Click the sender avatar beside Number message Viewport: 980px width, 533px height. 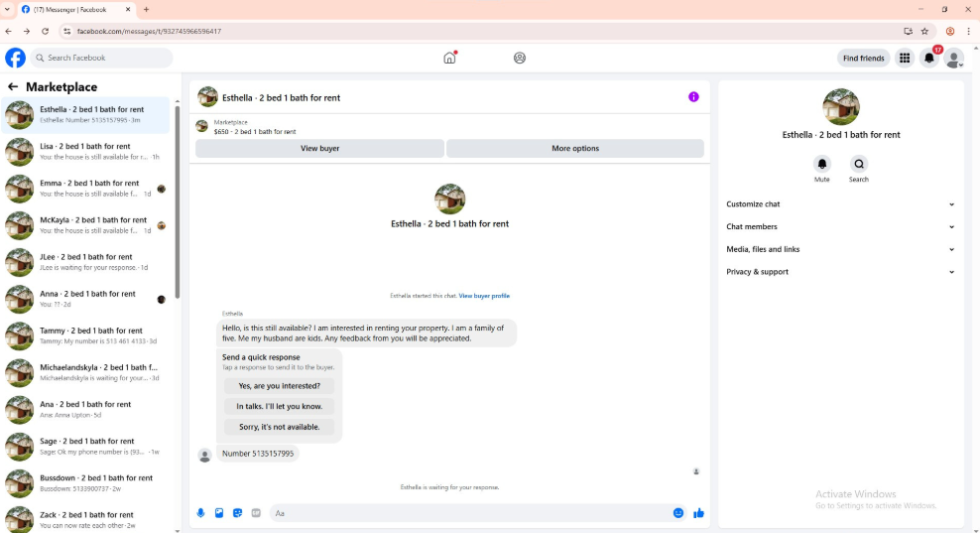pyautogui.click(x=204, y=456)
